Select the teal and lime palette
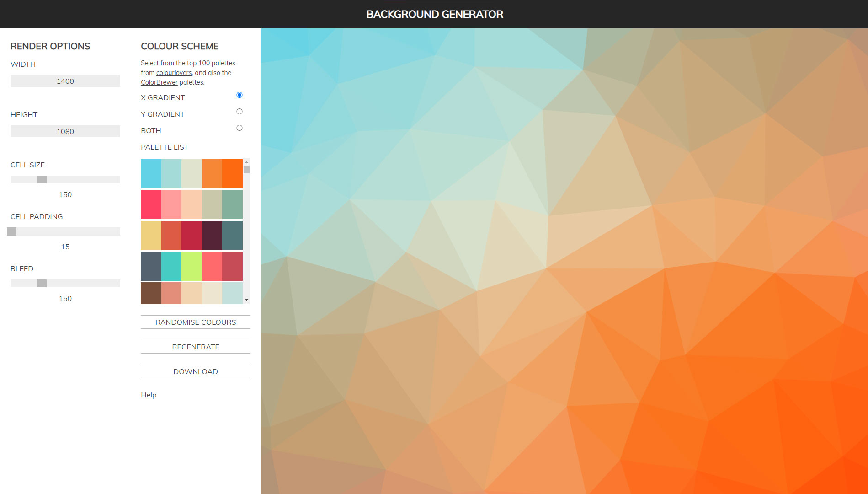Screen dimensions: 868x494 pos(192,266)
